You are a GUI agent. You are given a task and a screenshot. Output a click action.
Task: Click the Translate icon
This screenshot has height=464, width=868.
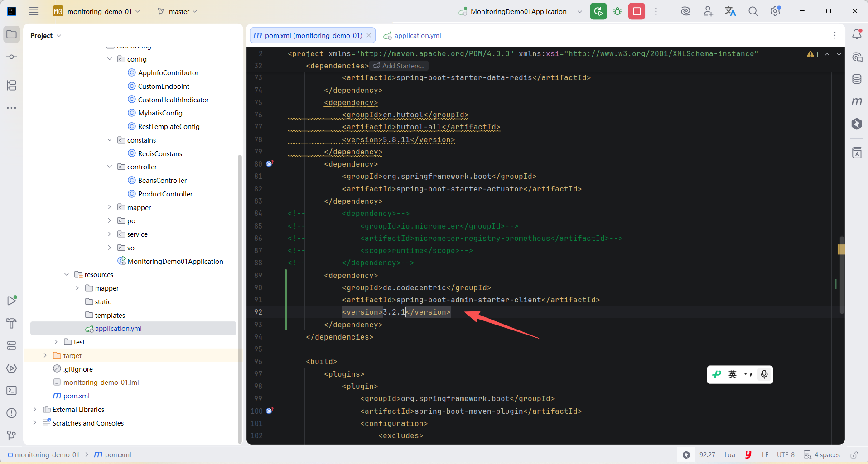730,11
